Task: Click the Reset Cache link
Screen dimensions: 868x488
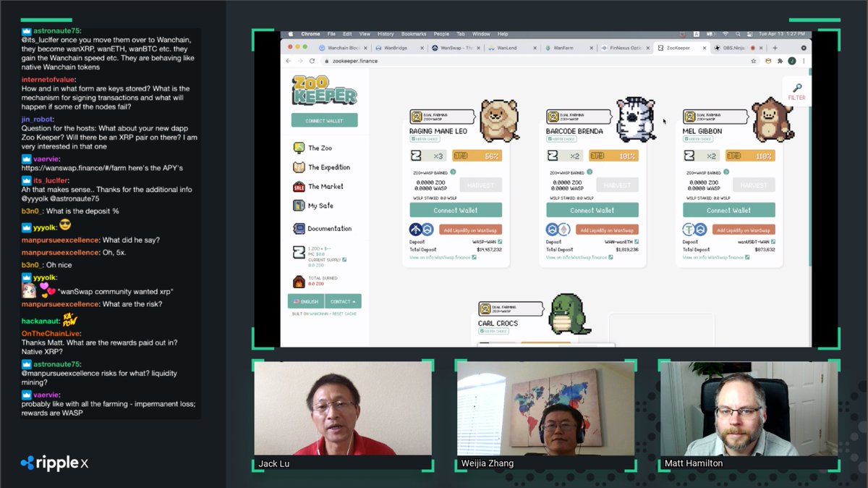Action: [344, 314]
